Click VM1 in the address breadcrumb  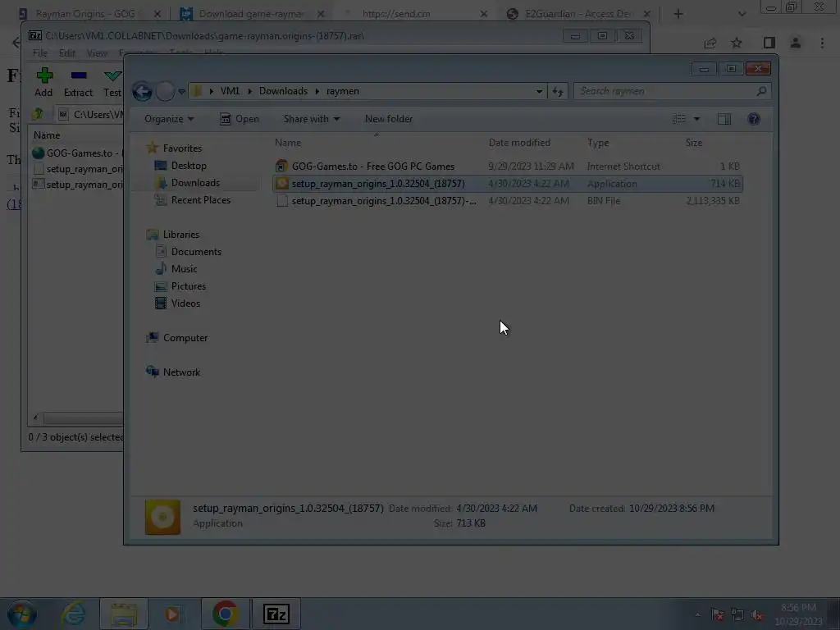(x=230, y=91)
